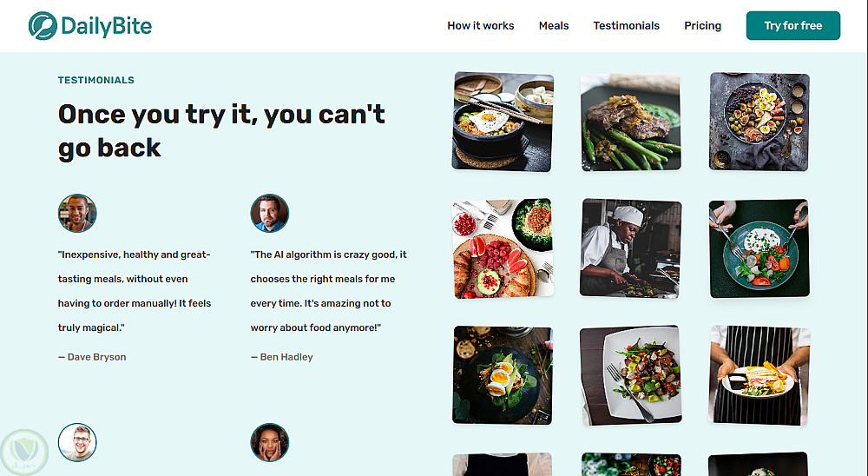Click the avatar of man with glasses

click(77, 442)
